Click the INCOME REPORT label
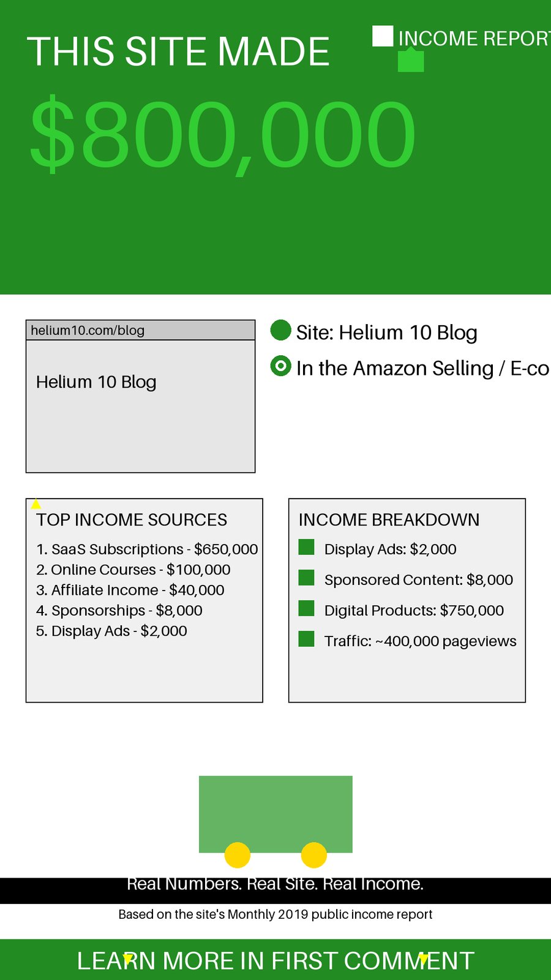This screenshot has height=980, width=551. click(x=474, y=38)
